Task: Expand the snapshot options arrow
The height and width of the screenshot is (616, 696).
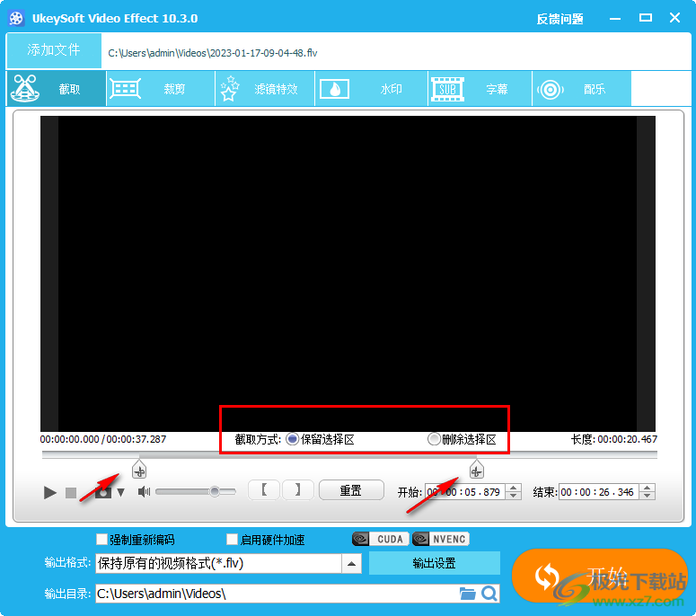Action: 120,492
